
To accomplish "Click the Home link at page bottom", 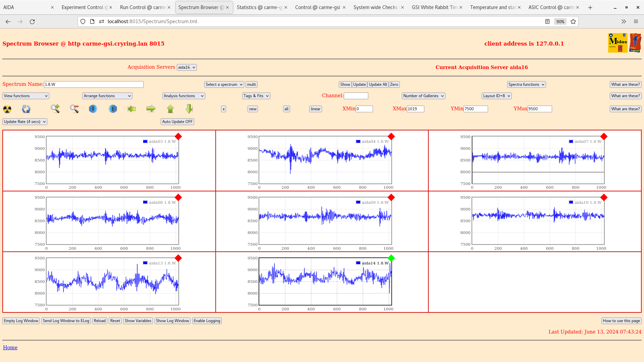I will (10, 347).
